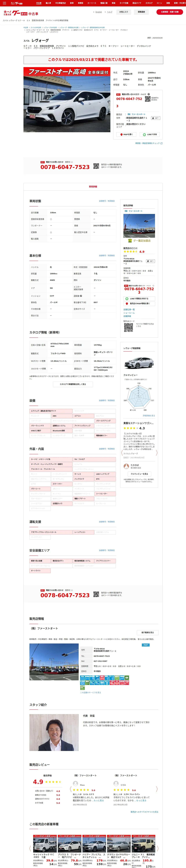Open the カタログ nav item
Viewport: 186px width, 868px height.
click(x=149, y=3)
